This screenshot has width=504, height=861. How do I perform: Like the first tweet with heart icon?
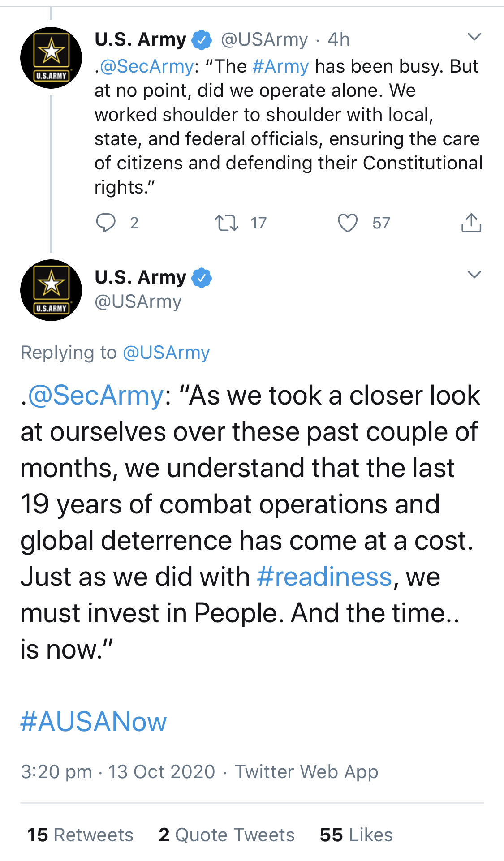(348, 223)
